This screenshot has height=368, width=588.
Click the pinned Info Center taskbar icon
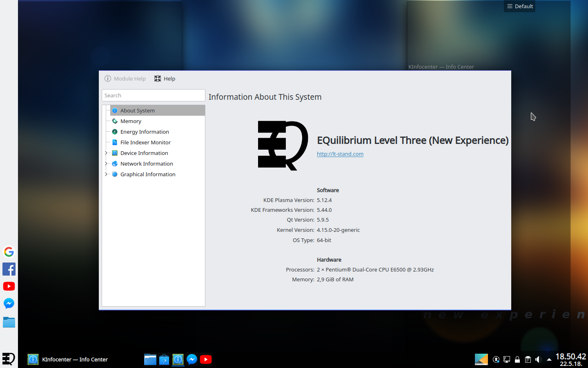pyautogui.click(x=178, y=359)
